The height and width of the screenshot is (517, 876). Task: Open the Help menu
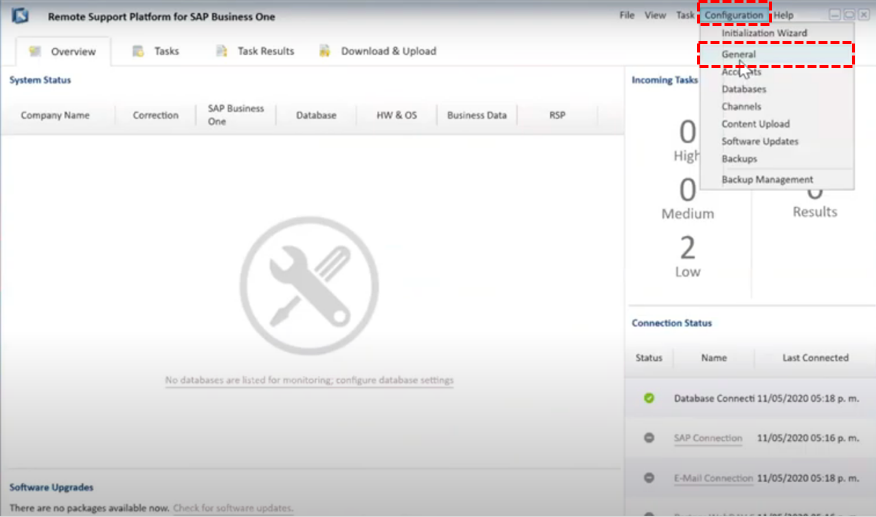coord(783,15)
